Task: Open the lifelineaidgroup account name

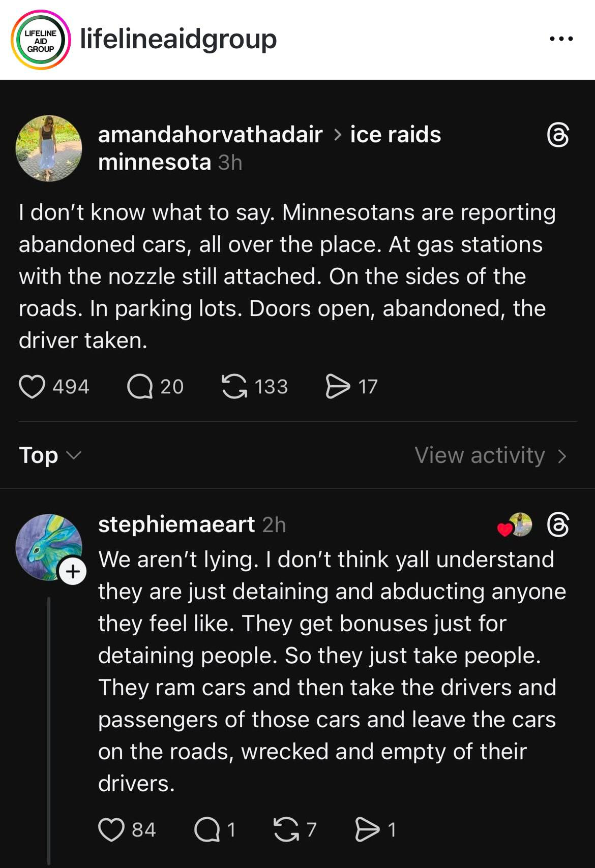Action: (x=178, y=39)
